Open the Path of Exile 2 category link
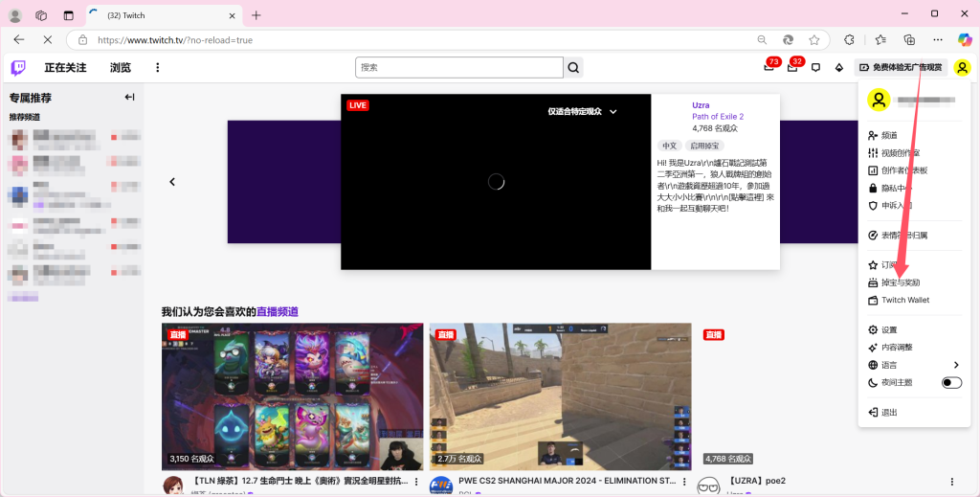This screenshot has width=980, height=497. tap(718, 116)
